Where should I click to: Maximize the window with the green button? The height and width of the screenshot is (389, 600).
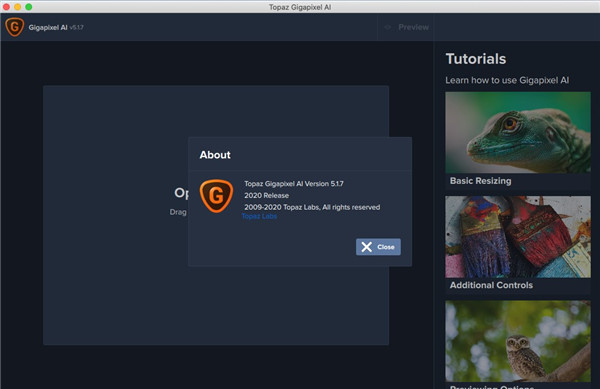(29, 7)
